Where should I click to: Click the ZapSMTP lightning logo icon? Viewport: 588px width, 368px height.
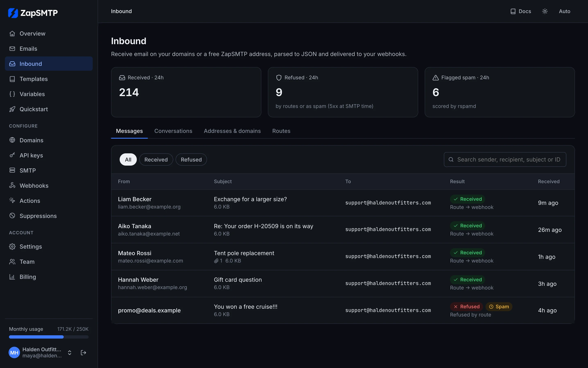pyautogui.click(x=13, y=13)
